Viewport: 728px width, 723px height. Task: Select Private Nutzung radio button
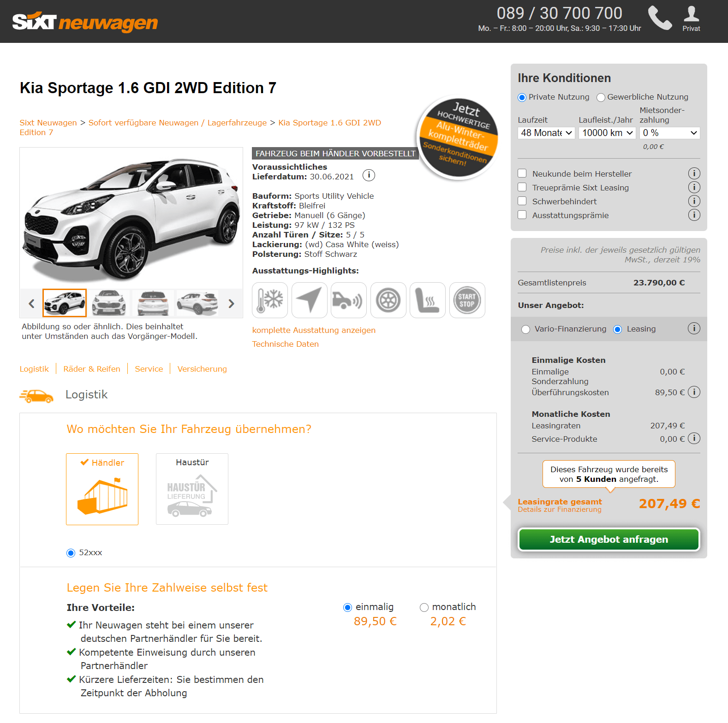pyautogui.click(x=522, y=97)
